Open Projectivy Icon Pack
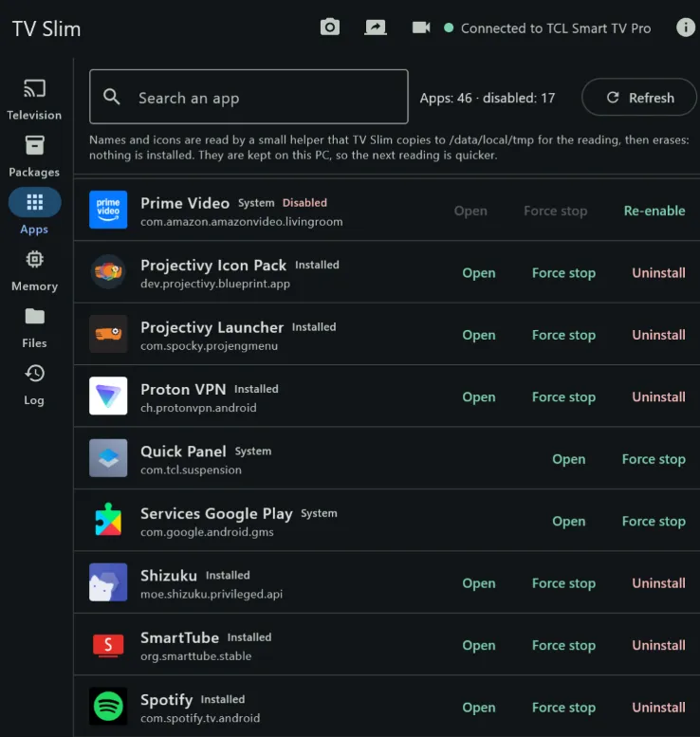Image resolution: width=700 pixels, height=737 pixels. [479, 273]
